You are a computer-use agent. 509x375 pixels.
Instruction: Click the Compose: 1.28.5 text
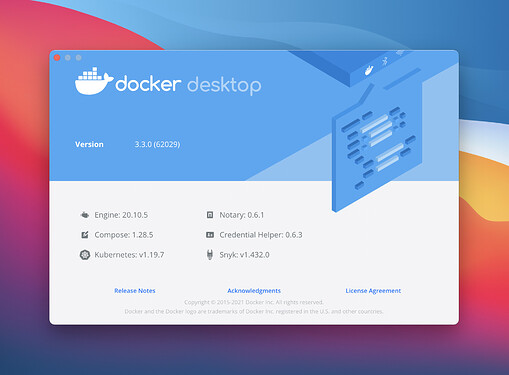point(124,235)
